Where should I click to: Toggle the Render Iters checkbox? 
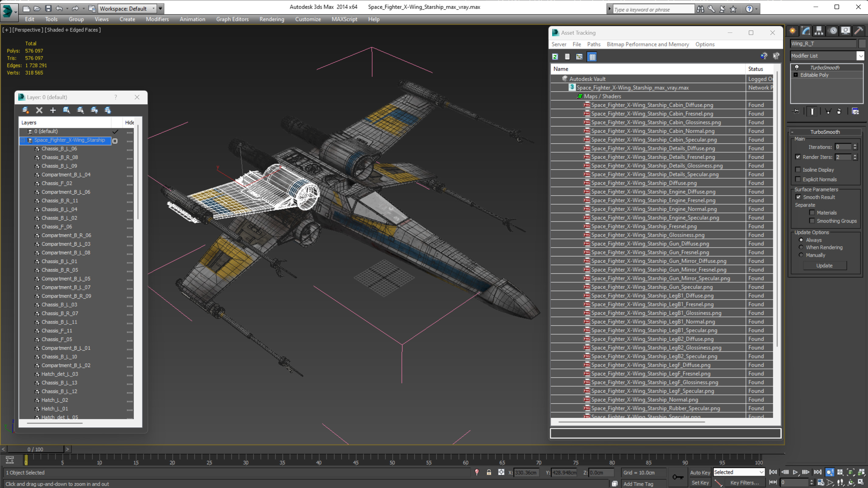(x=798, y=157)
